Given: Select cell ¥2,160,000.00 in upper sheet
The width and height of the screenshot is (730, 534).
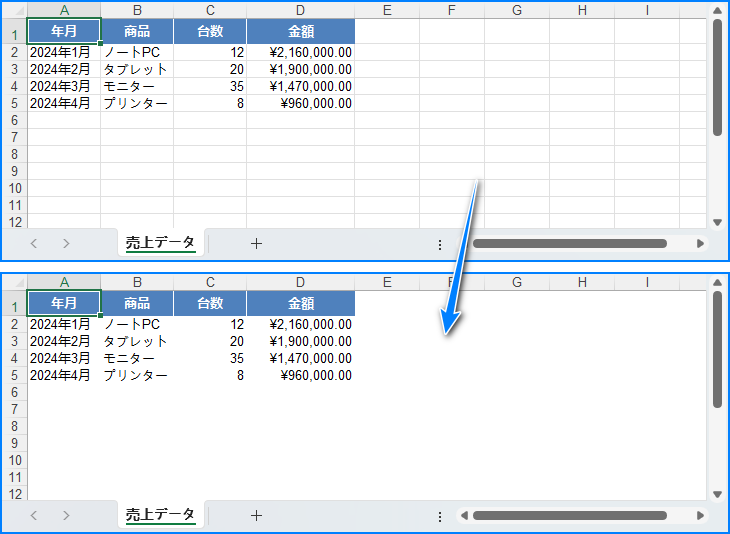Looking at the screenshot, I should click(x=301, y=52).
